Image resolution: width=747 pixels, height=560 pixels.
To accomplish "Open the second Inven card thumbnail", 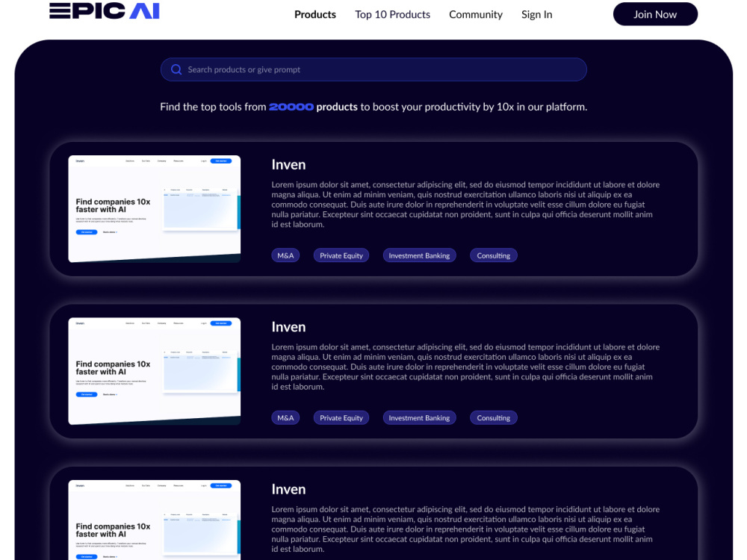I will tap(155, 371).
